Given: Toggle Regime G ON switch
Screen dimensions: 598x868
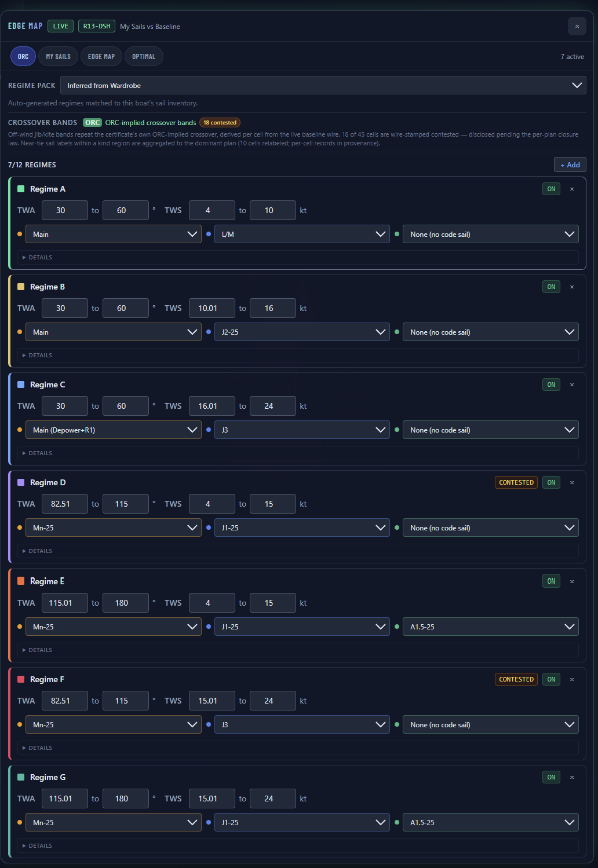Looking at the screenshot, I should 551,777.
